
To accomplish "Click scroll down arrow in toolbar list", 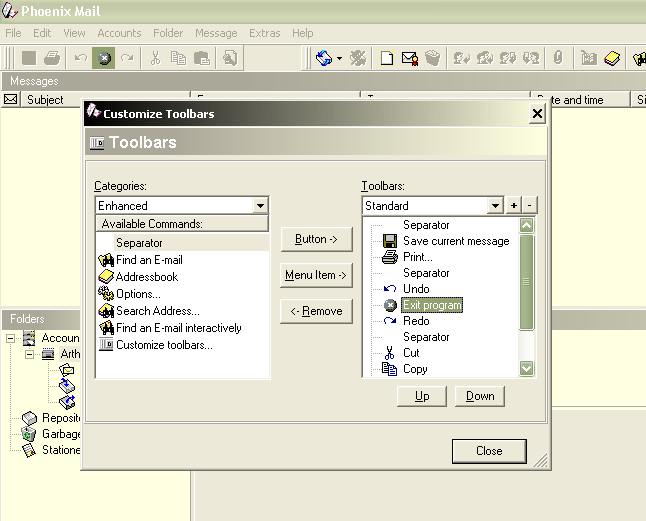I will point(527,368).
